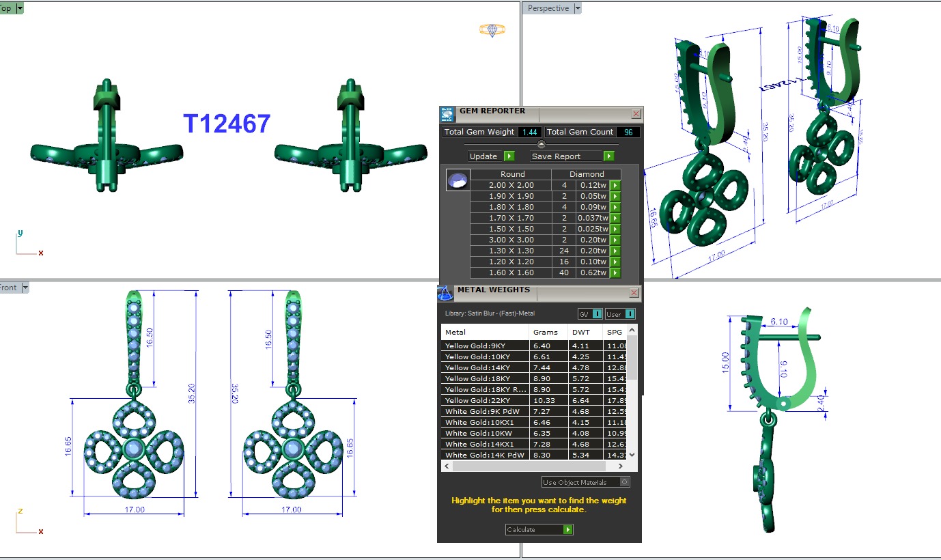
Task: Open the Perspective viewport dropdown arrow
Action: pyautogui.click(x=578, y=8)
